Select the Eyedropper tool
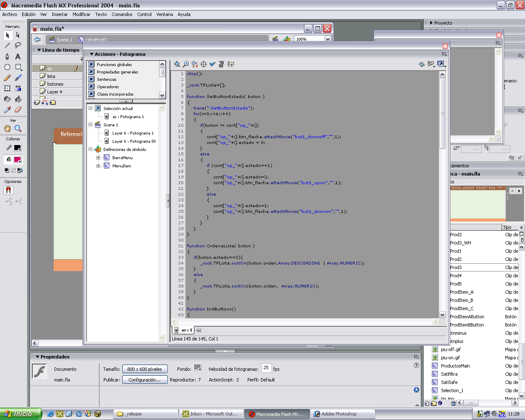This screenshot has width=525, height=420. pyautogui.click(x=7, y=110)
